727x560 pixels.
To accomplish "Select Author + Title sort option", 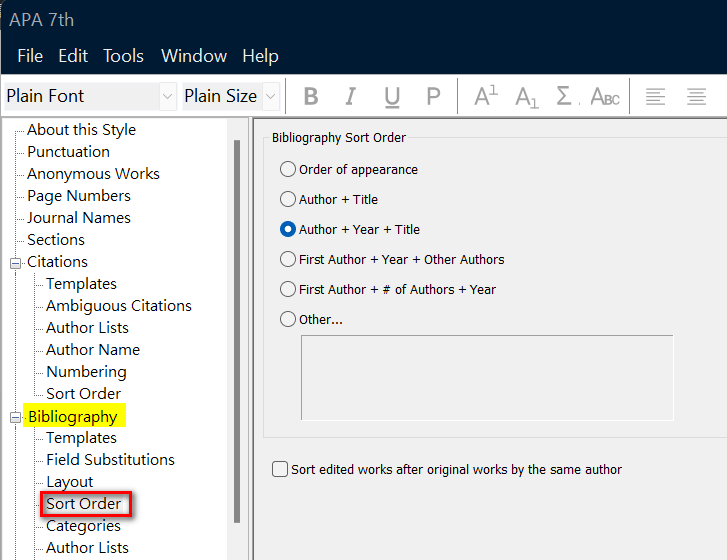I will pyautogui.click(x=287, y=199).
